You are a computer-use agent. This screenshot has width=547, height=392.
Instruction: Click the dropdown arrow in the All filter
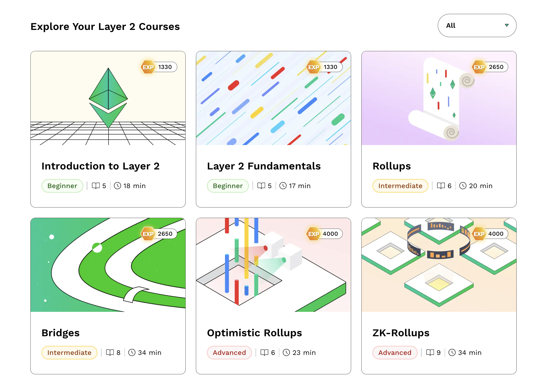click(507, 25)
